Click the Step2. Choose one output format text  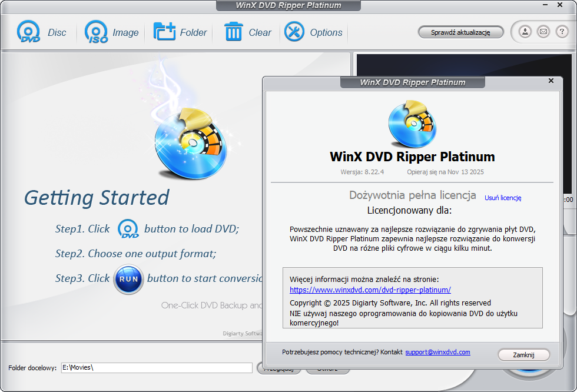pos(136,254)
